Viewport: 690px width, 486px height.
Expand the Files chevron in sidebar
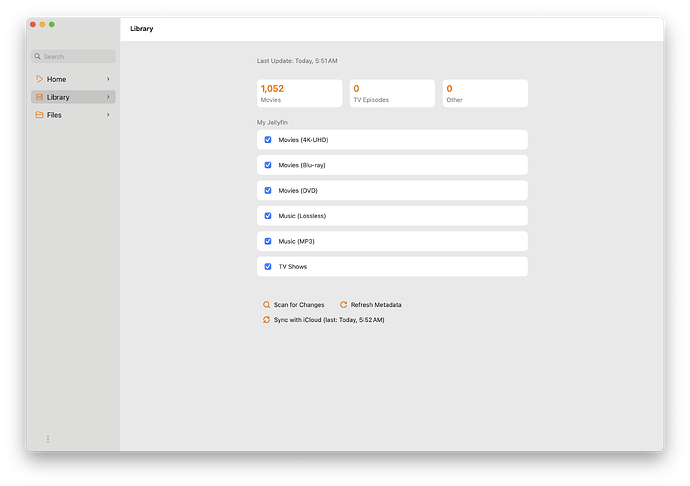click(108, 115)
